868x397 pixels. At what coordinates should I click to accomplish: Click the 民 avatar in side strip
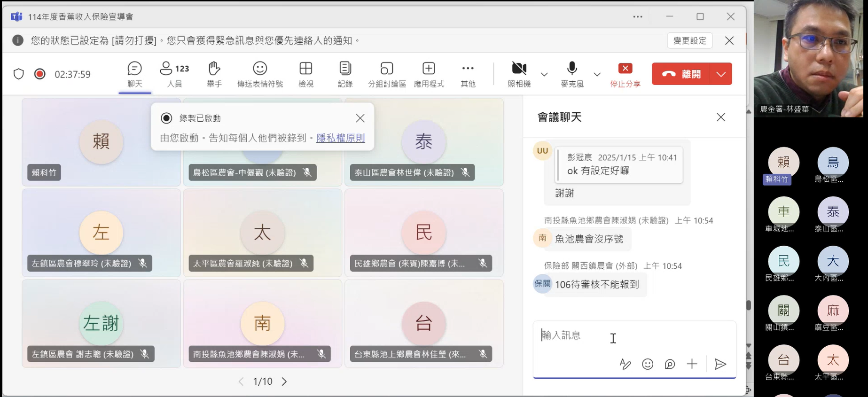point(783,261)
